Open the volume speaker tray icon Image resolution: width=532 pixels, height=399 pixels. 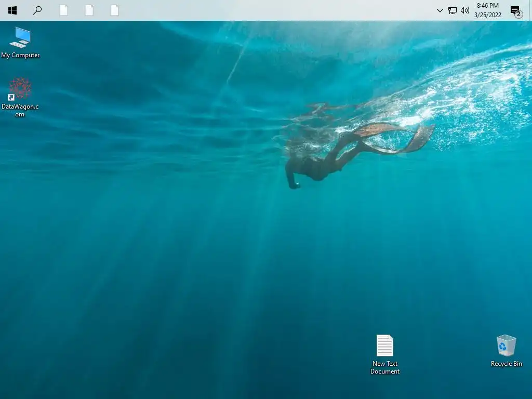pyautogui.click(x=465, y=10)
